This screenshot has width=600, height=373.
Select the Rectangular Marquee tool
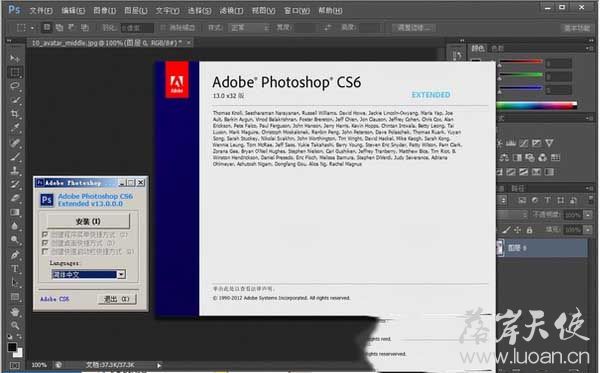point(15,72)
